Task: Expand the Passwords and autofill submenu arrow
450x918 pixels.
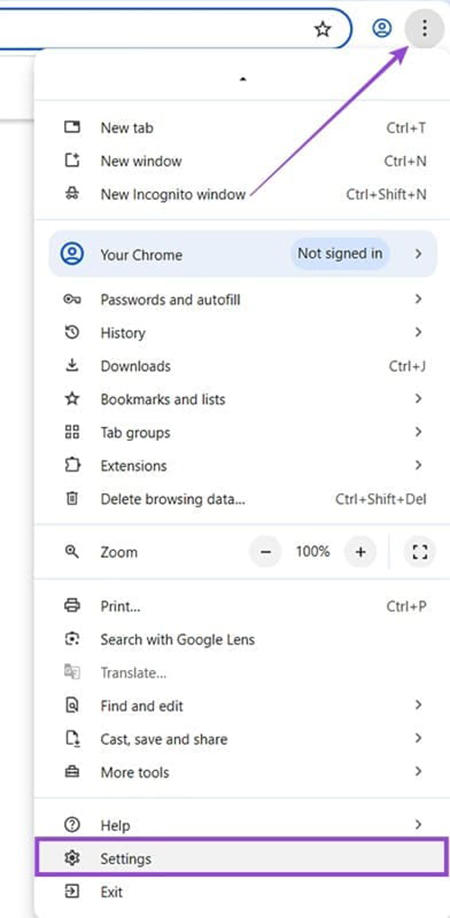Action: click(418, 299)
